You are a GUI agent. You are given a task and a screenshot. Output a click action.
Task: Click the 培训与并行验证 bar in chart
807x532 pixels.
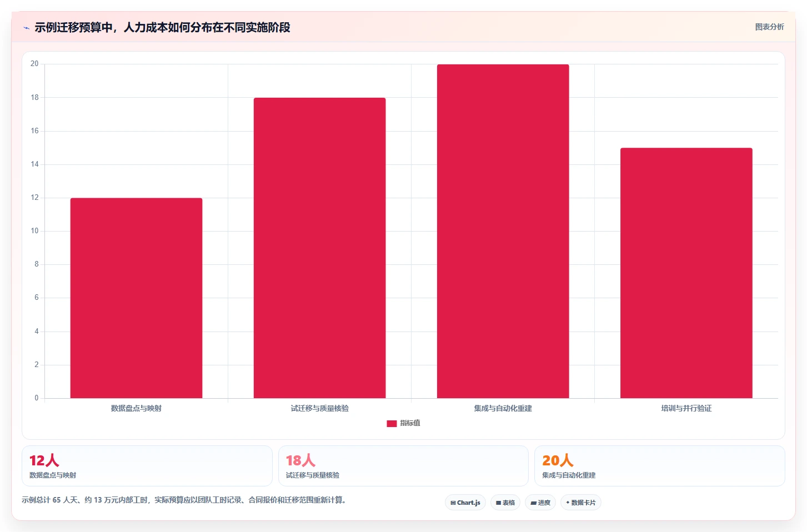pyautogui.click(x=686, y=273)
